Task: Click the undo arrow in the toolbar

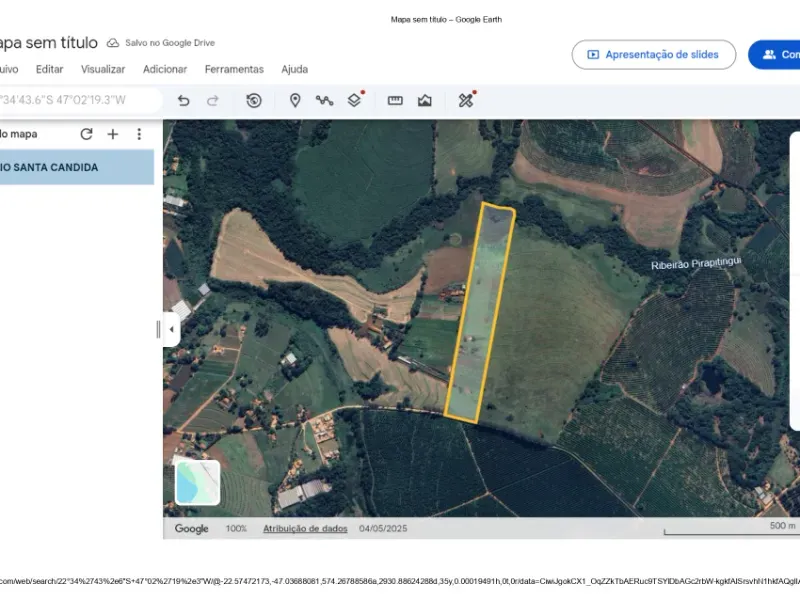Action: coord(184,100)
